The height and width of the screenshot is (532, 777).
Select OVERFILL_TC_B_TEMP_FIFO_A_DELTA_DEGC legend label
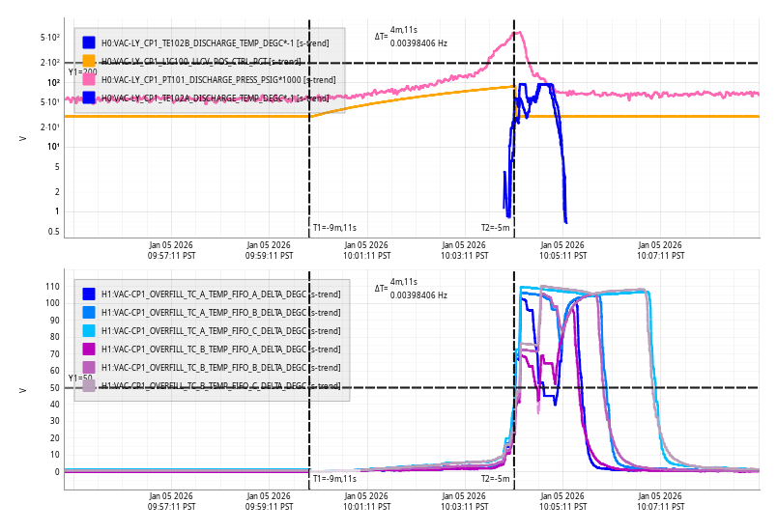click(220, 349)
